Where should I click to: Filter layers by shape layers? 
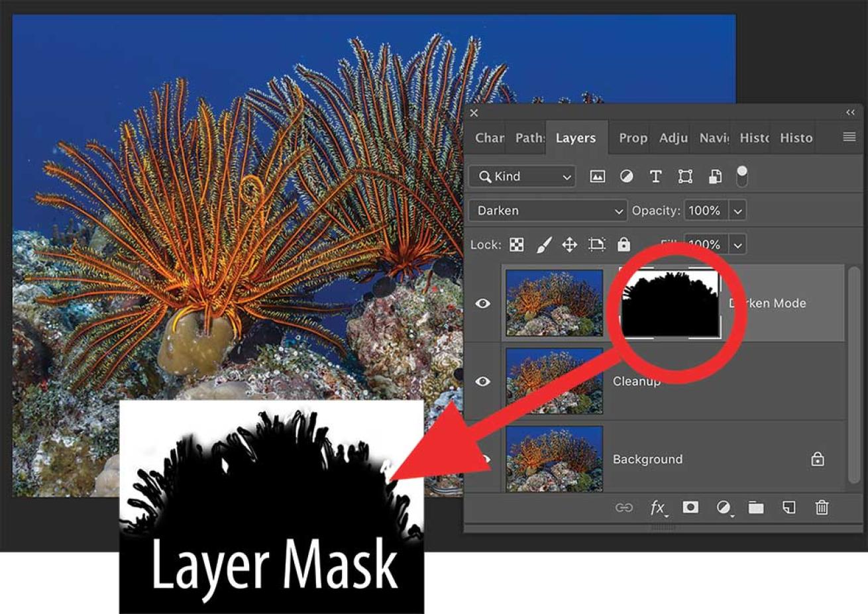685,176
